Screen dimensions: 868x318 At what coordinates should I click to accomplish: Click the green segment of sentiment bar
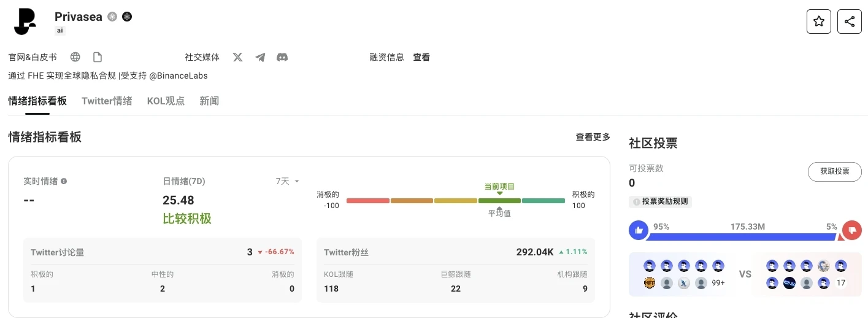pos(543,201)
